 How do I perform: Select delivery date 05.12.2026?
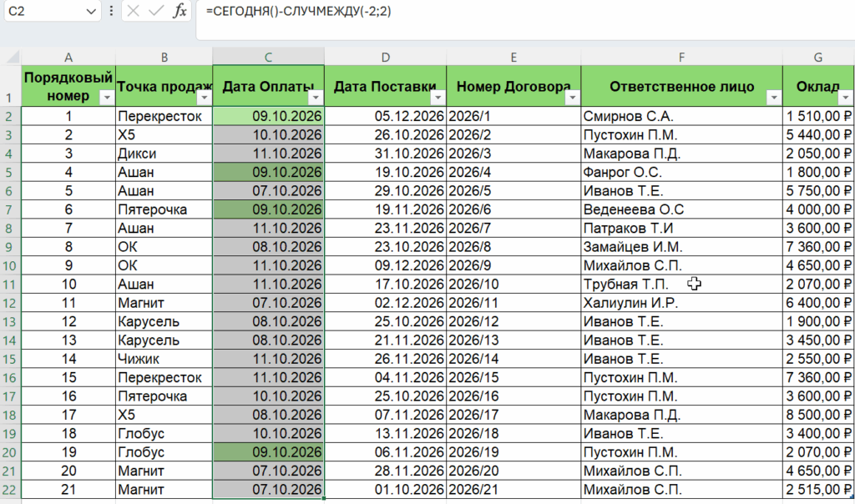(386, 116)
